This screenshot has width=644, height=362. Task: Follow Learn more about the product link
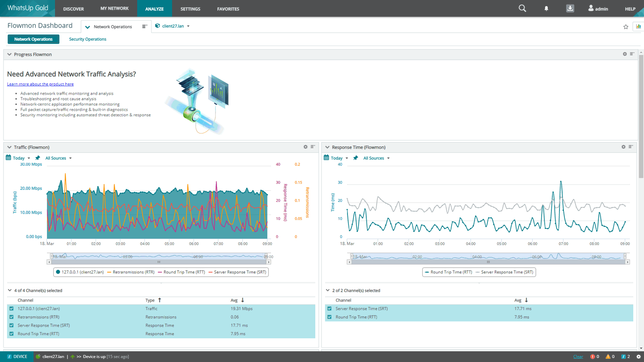click(40, 84)
